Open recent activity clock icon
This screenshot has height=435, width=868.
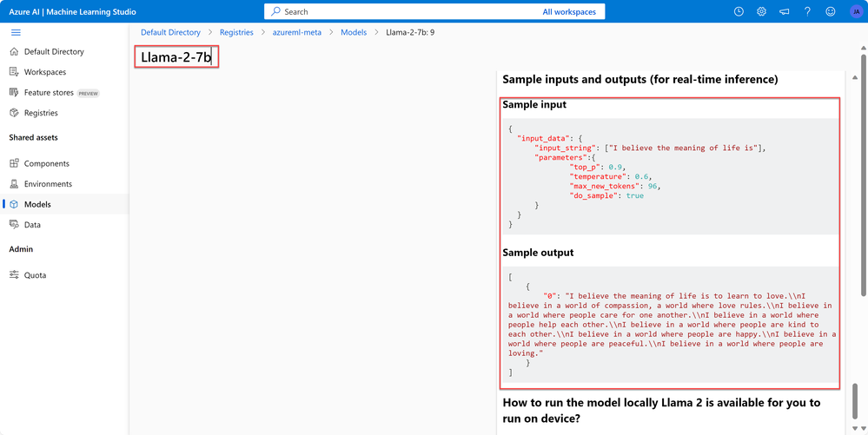(x=739, y=11)
